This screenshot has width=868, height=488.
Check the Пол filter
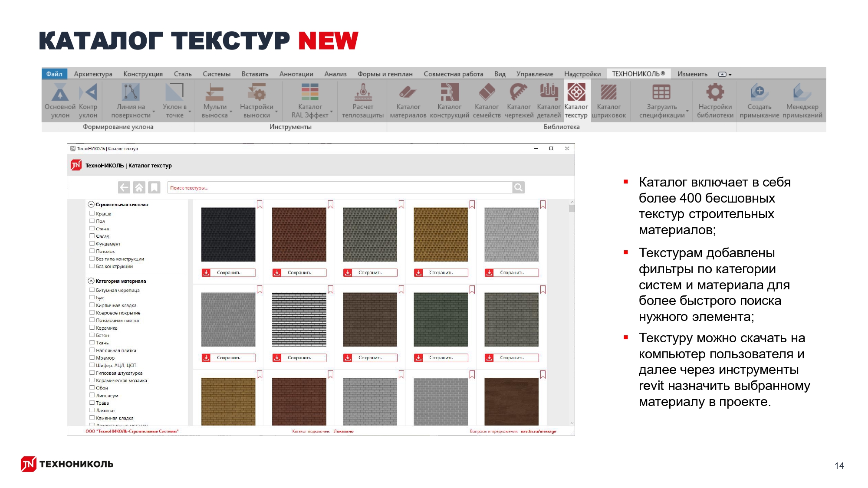click(92, 221)
